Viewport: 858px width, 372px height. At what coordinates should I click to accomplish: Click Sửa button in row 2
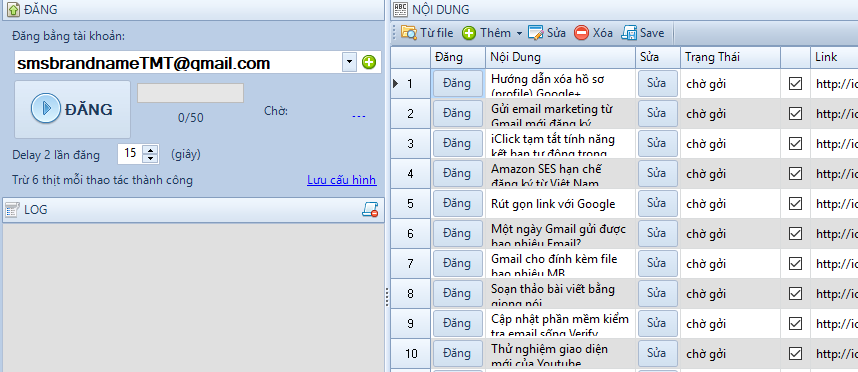(658, 113)
